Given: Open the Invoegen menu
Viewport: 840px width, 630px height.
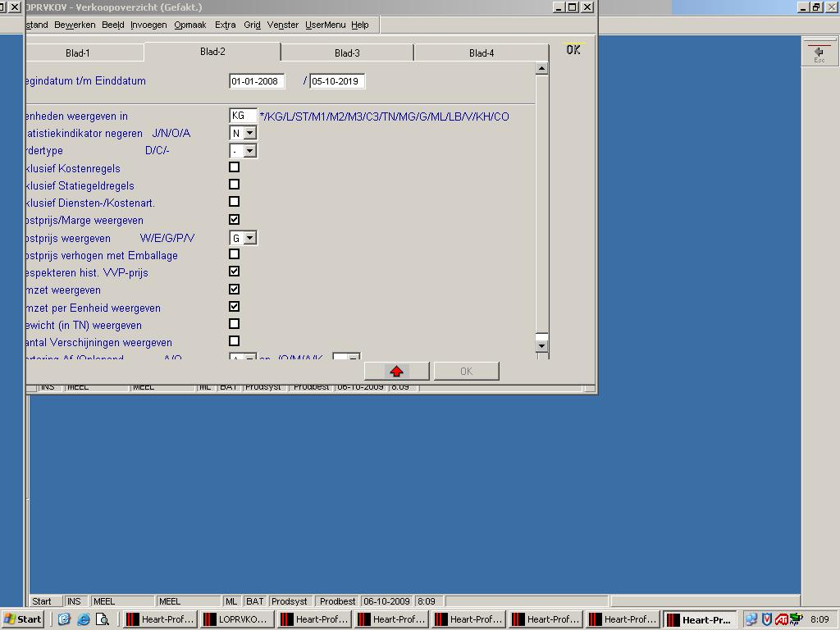Looking at the screenshot, I should (148, 25).
